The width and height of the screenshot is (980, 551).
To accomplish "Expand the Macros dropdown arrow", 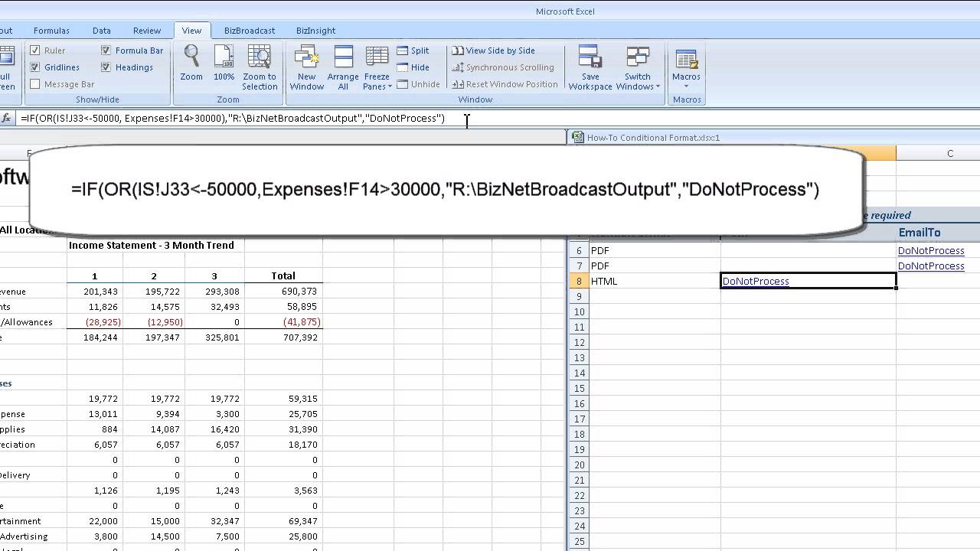I will click(x=686, y=86).
